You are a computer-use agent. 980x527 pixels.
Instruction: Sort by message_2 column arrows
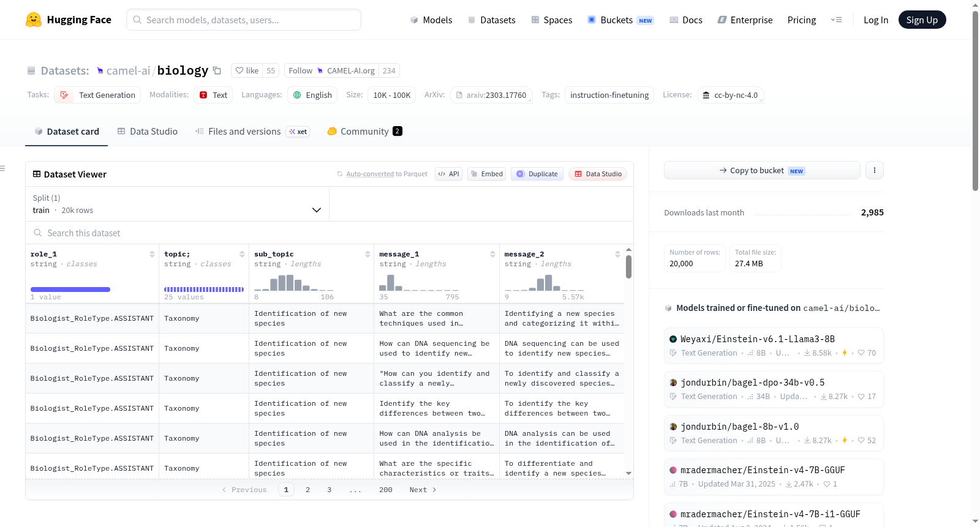tap(617, 254)
